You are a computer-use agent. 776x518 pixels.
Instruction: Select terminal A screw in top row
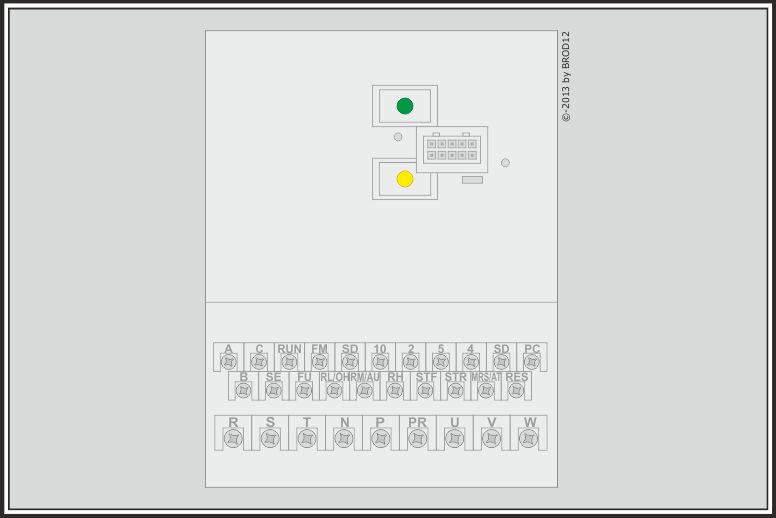coord(228,362)
